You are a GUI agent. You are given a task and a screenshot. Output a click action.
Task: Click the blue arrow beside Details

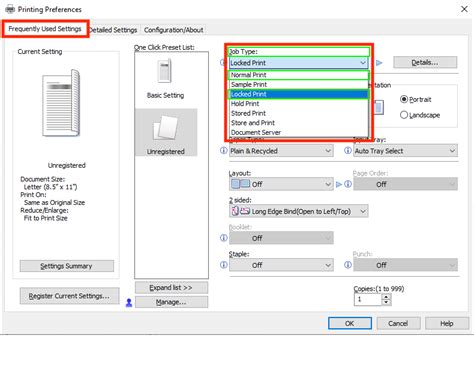(x=379, y=63)
